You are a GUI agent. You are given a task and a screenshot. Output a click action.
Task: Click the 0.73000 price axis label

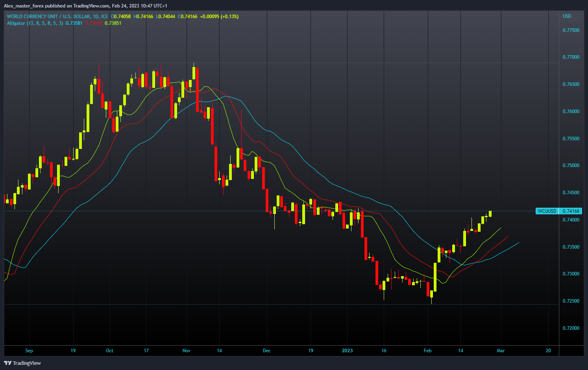coord(571,274)
